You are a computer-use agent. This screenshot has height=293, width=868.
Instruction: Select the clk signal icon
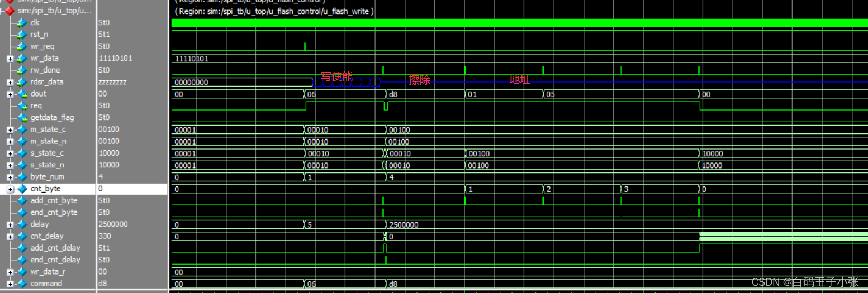point(22,23)
